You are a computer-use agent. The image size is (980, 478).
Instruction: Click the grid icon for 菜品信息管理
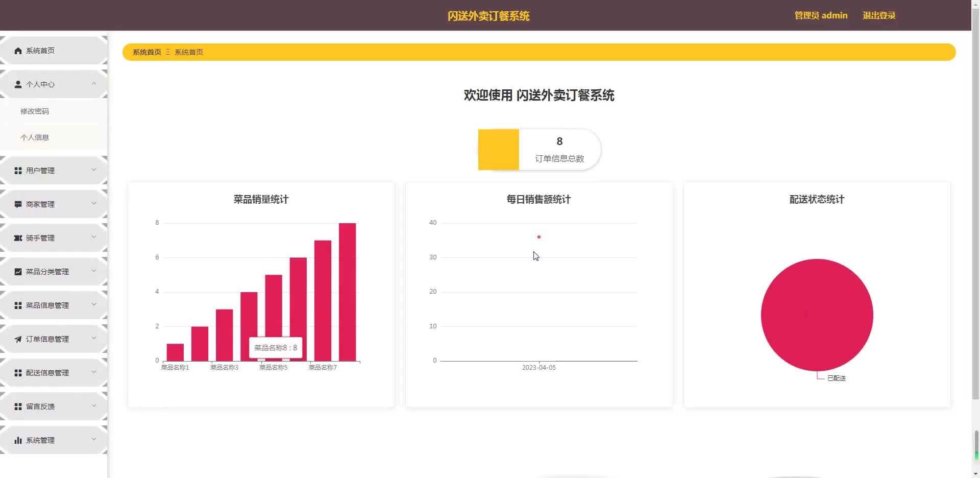[x=18, y=305]
